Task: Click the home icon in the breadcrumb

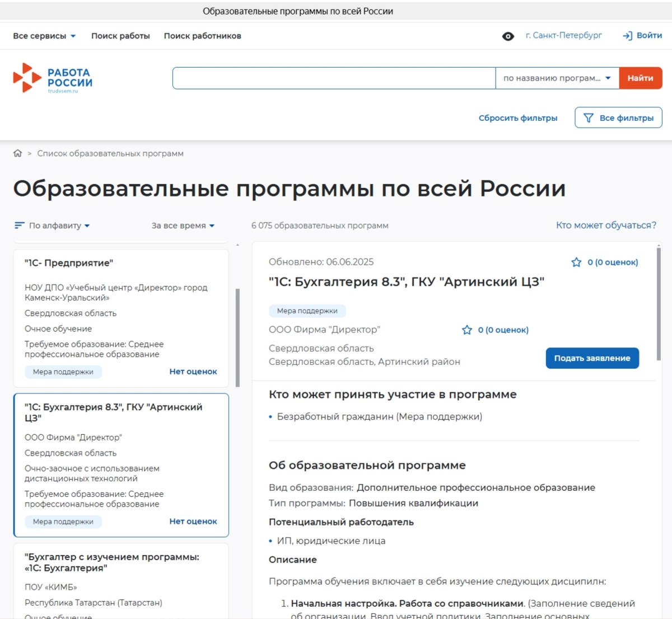Action: [x=18, y=153]
